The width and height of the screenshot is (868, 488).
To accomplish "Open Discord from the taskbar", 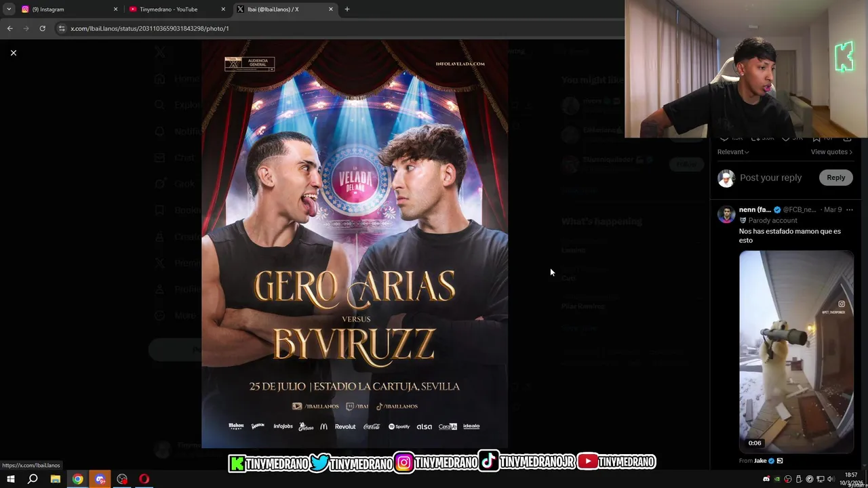I will (100, 479).
